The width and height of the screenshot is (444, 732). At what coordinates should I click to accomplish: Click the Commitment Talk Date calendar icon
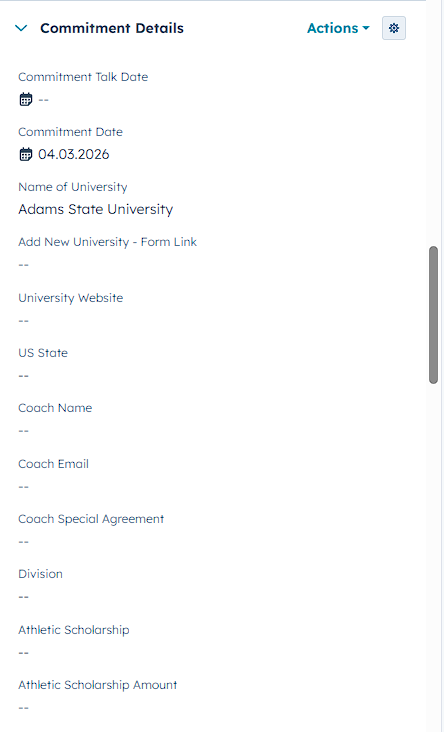pos(26,99)
